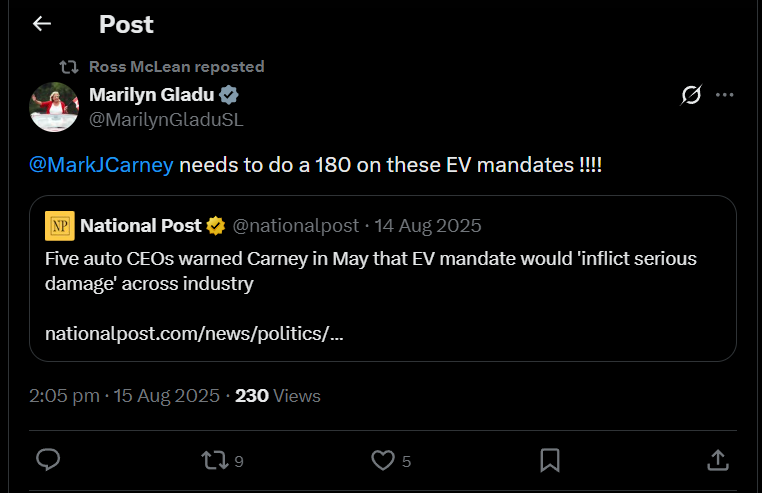The height and width of the screenshot is (493, 762).
Task: Click the National Post avatar logo
Action: [60, 226]
